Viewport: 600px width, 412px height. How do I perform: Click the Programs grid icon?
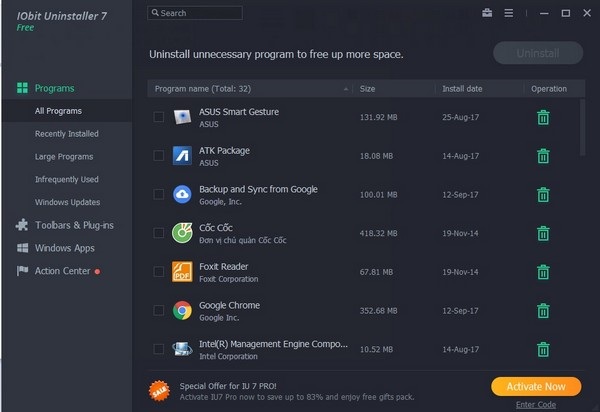click(22, 88)
